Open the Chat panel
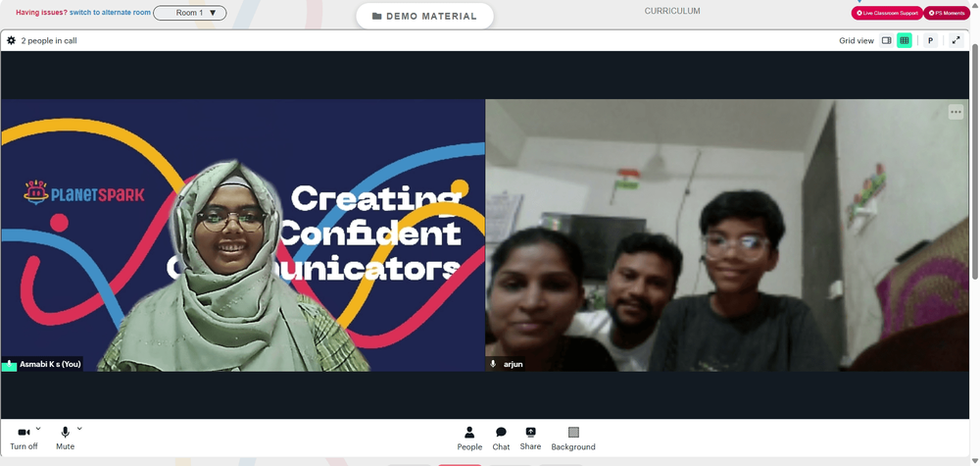 [501, 439]
